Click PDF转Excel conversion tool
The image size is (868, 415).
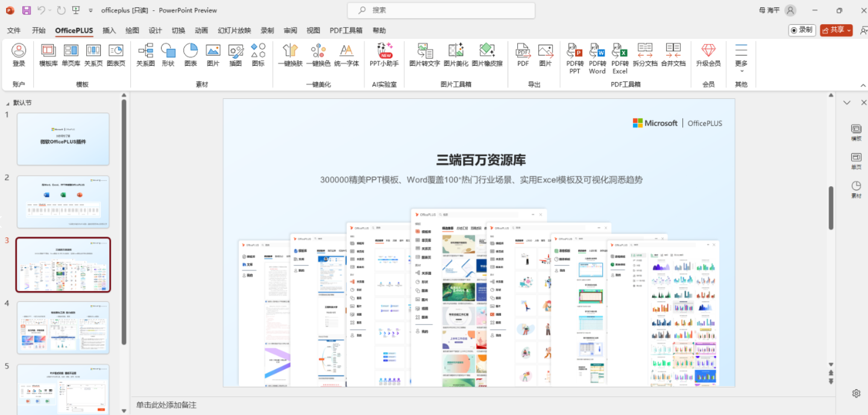click(x=620, y=58)
